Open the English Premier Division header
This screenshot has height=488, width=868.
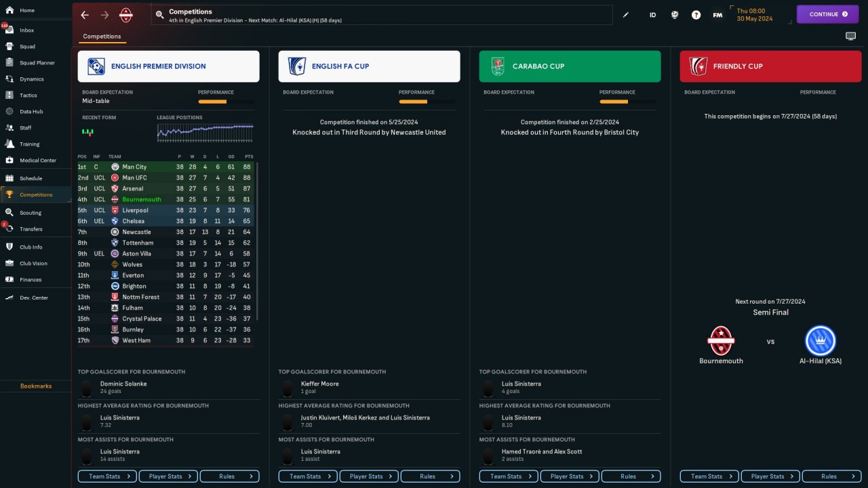point(169,66)
